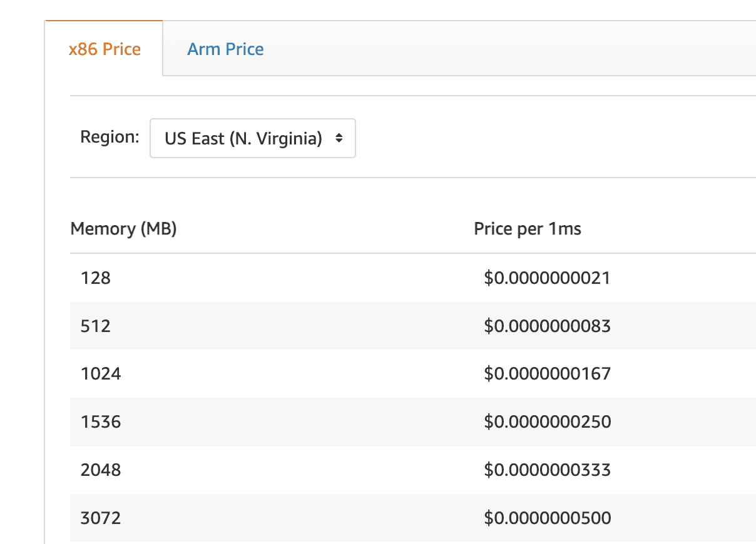Viewport: 756px width, 544px height.
Task: Click the price $0.0000000021
Action: pos(547,278)
